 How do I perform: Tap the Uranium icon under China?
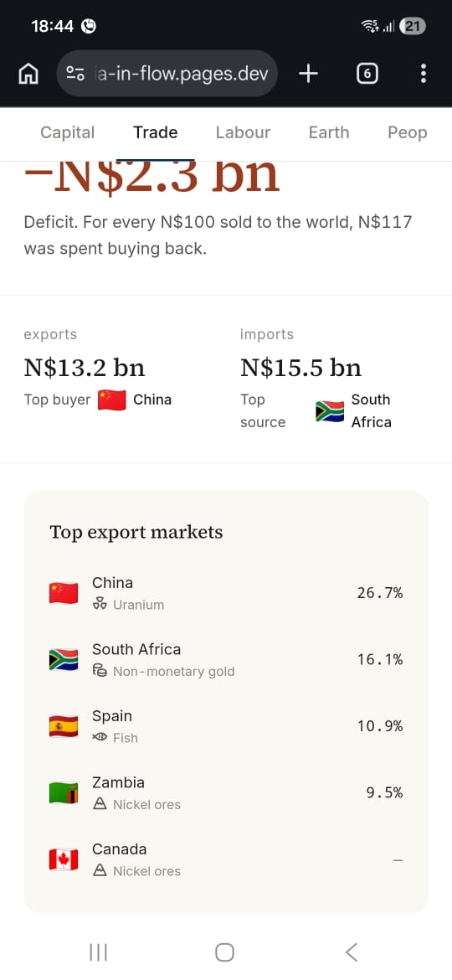(100, 605)
